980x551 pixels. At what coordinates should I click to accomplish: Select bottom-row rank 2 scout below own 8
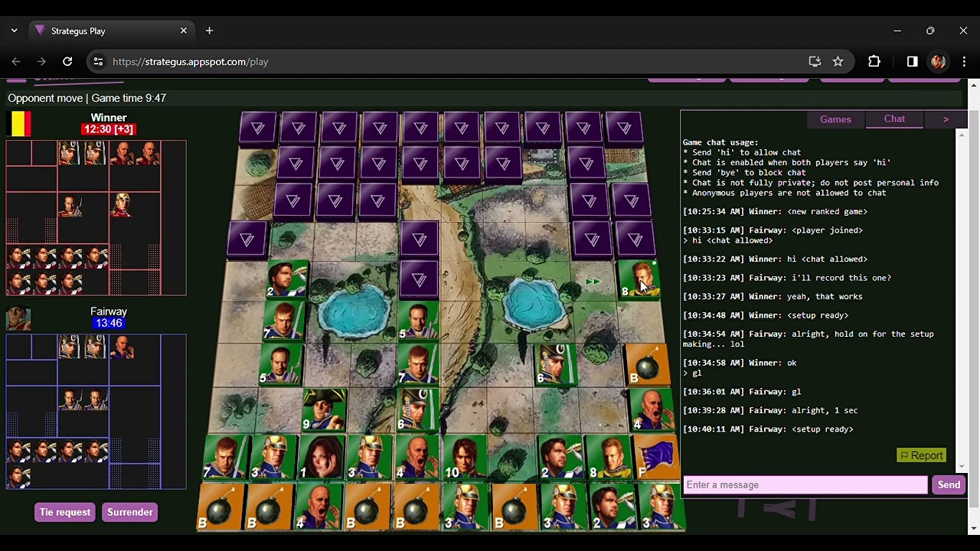tap(613, 508)
